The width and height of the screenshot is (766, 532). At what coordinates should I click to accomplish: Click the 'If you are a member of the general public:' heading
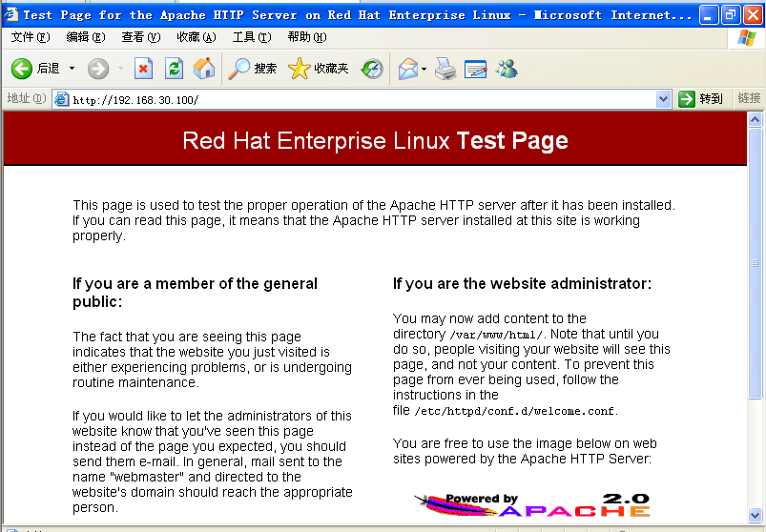click(195, 293)
